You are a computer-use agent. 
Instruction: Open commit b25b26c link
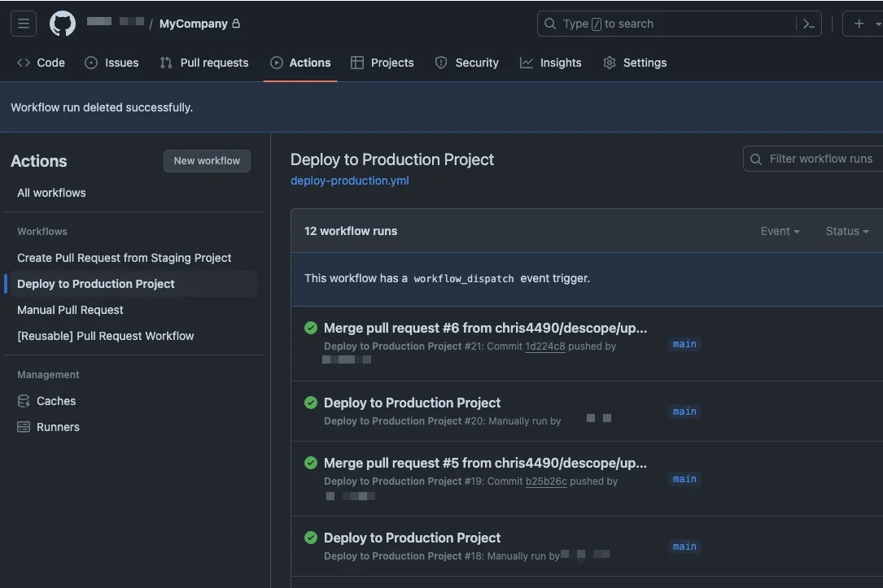pos(546,481)
